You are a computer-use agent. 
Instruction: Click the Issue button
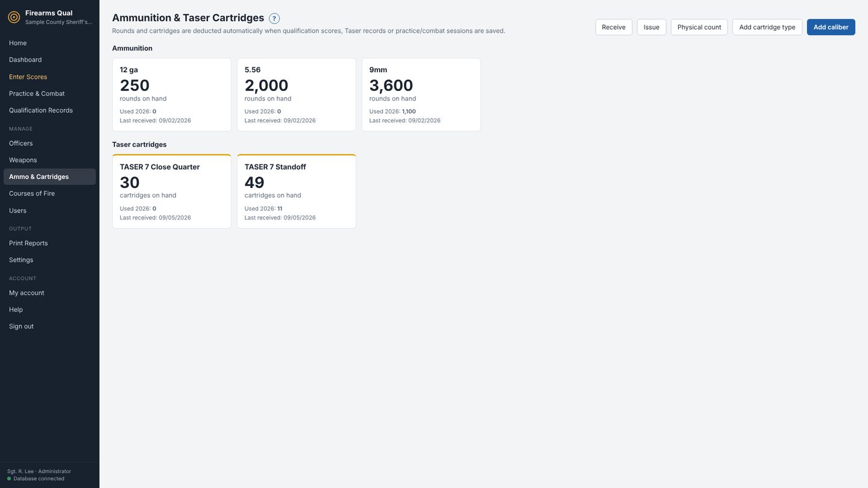(652, 27)
